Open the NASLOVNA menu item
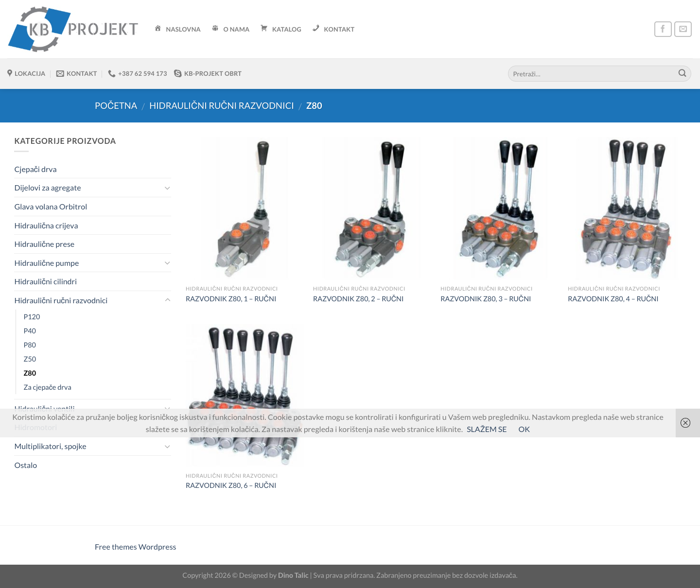Viewport: 700px width, 588px height. pyautogui.click(x=177, y=29)
